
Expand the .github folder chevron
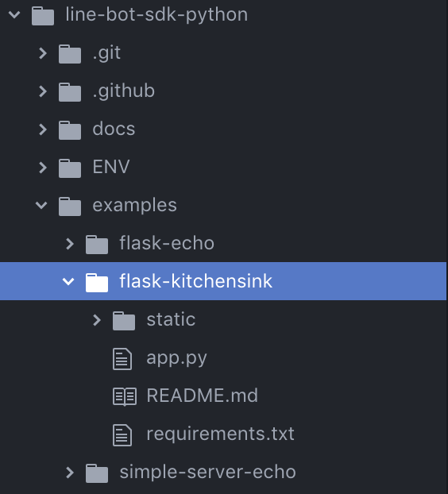pos(43,91)
